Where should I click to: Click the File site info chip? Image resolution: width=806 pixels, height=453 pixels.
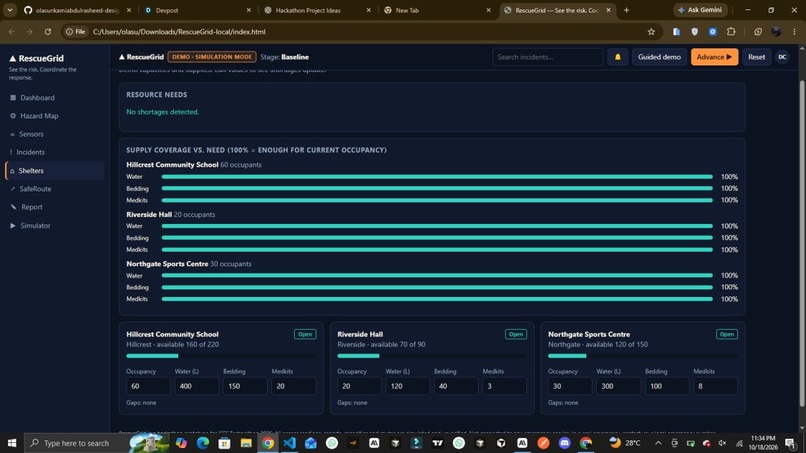[75, 32]
